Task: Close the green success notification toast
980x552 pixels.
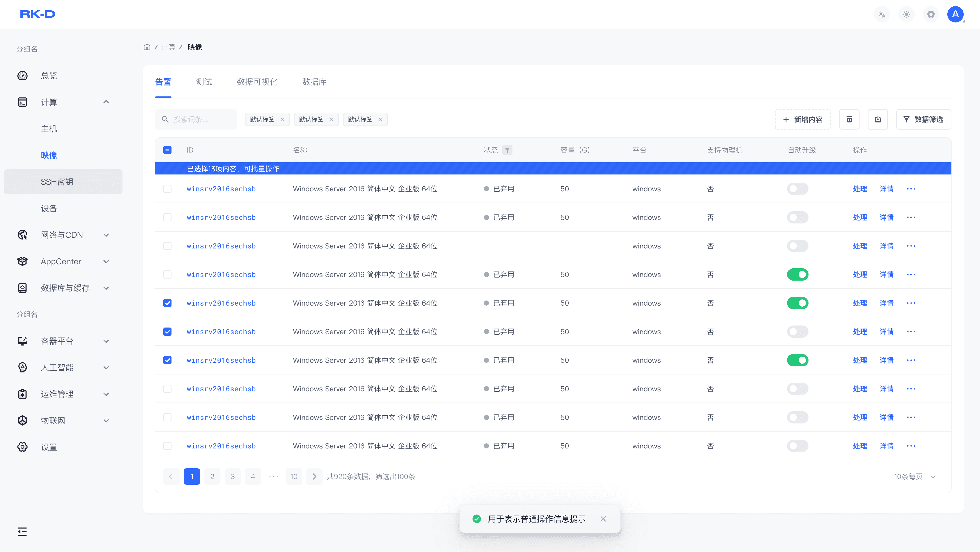Action: 603,519
